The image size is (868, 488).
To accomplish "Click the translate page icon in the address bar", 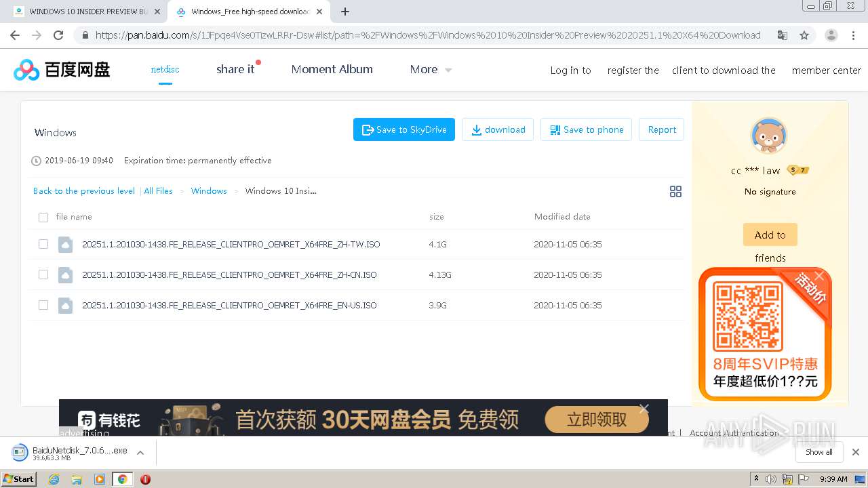I will click(x=783, y=35).
